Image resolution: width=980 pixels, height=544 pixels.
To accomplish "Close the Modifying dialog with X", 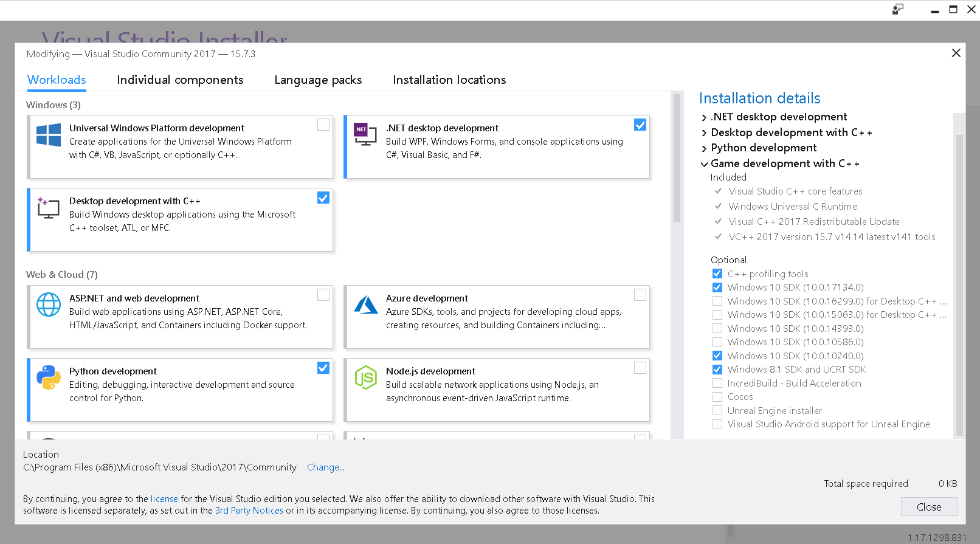I will coord(956,53).
